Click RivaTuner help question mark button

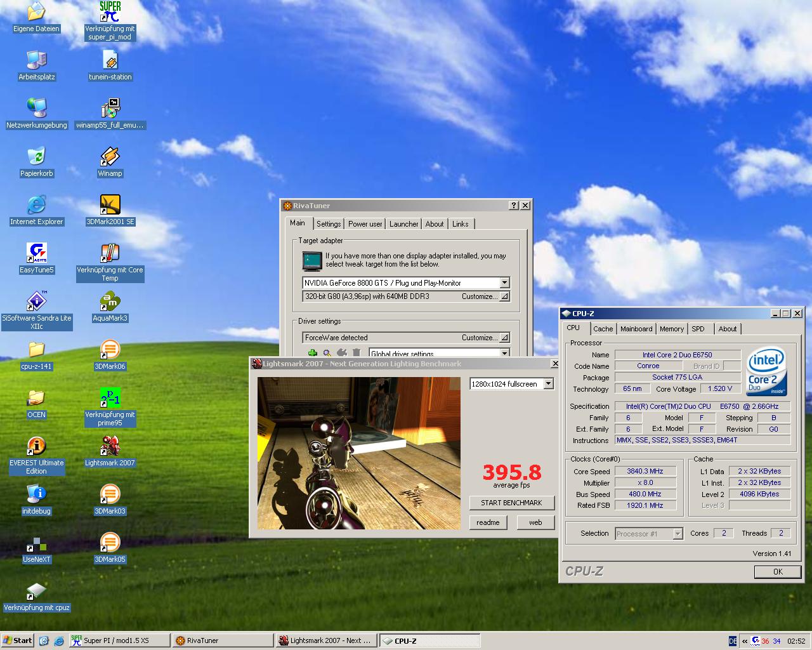514,206
